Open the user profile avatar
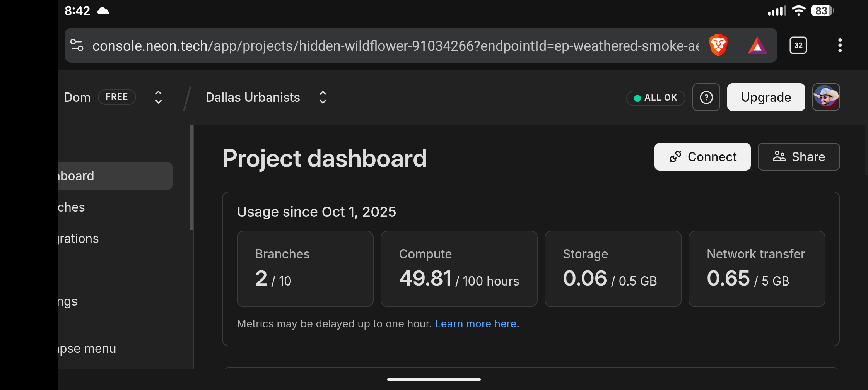The image size is (868, 390). (826, 97)
